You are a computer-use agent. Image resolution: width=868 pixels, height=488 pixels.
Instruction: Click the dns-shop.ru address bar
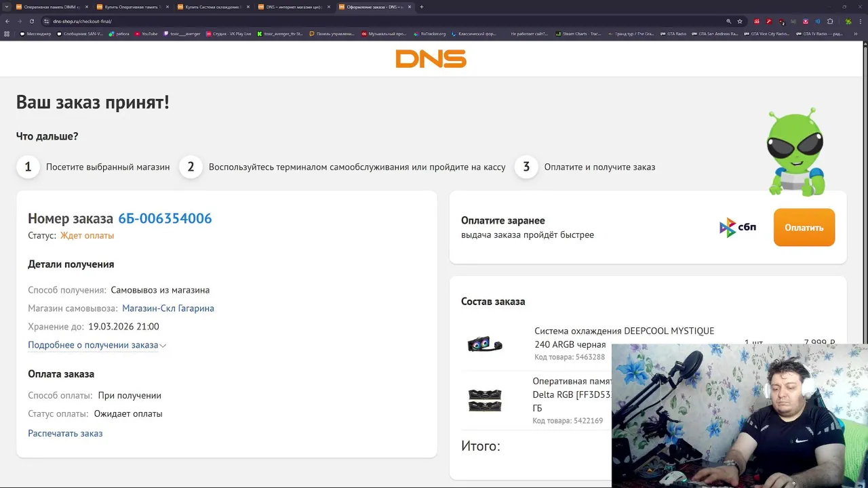[380, 21]
